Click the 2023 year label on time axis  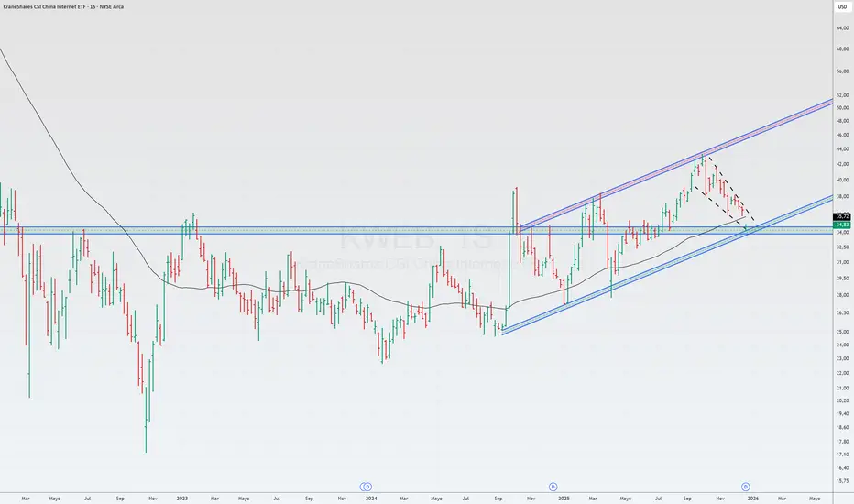(182, 498)
